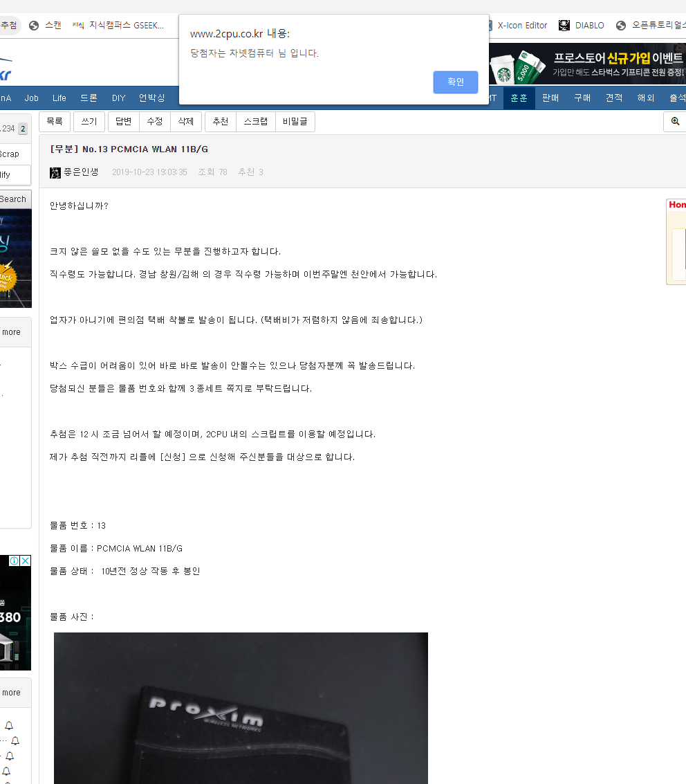Go to the 견적 board

(x=614, y=98)
